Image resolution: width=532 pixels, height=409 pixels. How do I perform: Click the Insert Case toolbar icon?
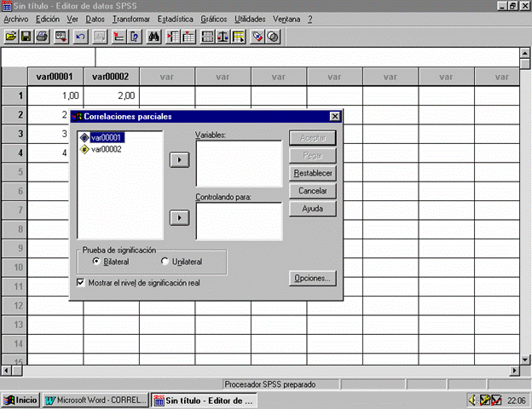[x=173, y=37]
